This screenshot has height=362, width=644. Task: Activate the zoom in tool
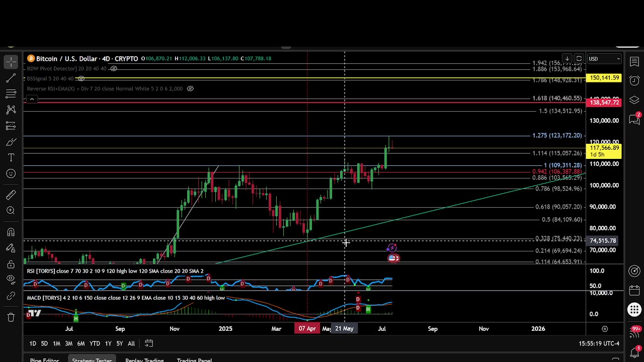pos(11,211)
